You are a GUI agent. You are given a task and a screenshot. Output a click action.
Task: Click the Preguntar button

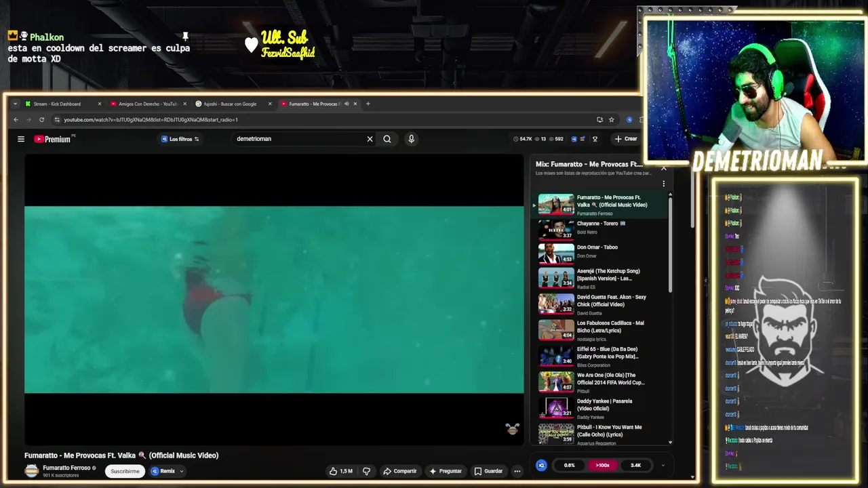(446, 471)
